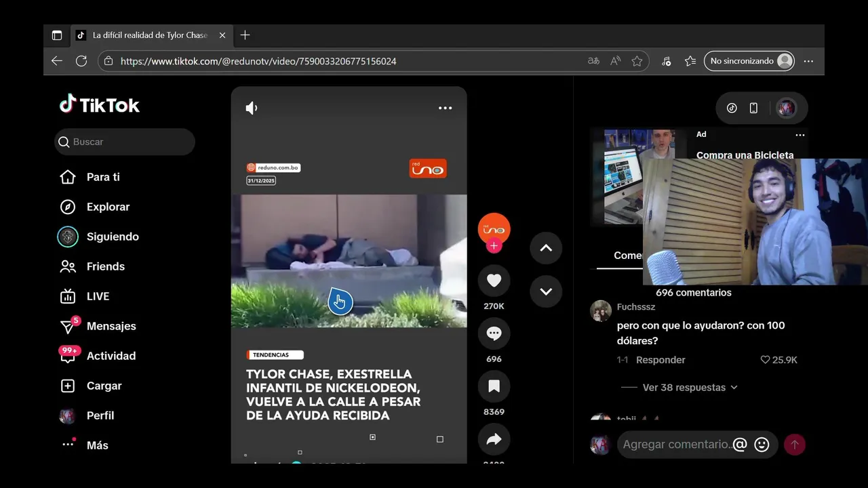Go to the previous video with the up arrow
This screenshot has height=488, width=868.
point(546,248)
